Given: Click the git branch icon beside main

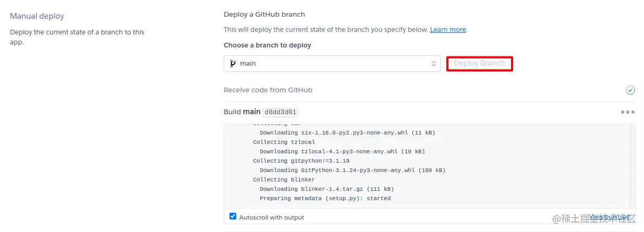Looking at the screenshot, I should [x=233, y=64].
